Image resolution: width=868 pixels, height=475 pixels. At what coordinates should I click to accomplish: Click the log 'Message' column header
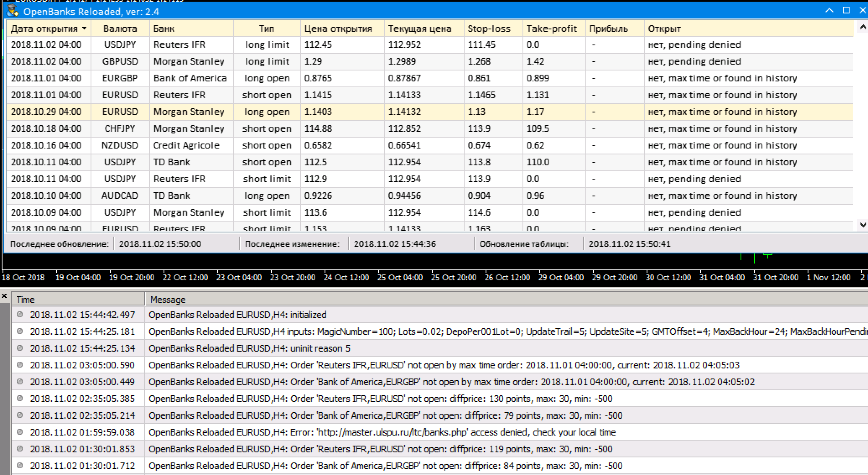pos(507,300)
